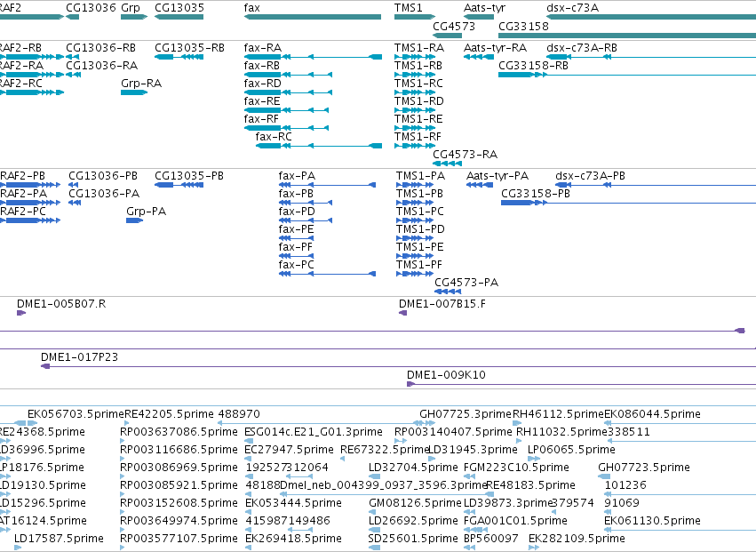Open transcript TMS1-RF
The image size is (756, 552).
pyautogui.click(x=418, y=137)
